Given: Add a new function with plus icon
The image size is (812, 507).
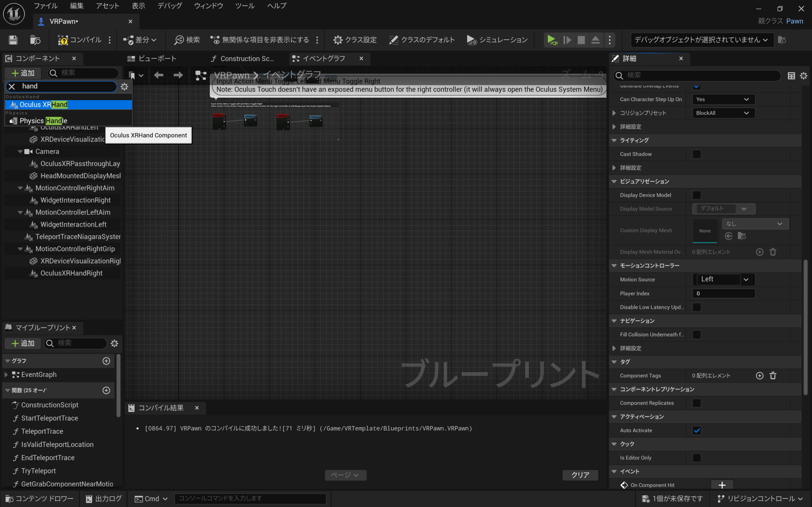Looking at the screenshot, I should pyautogui.click(x=106, y=390).
